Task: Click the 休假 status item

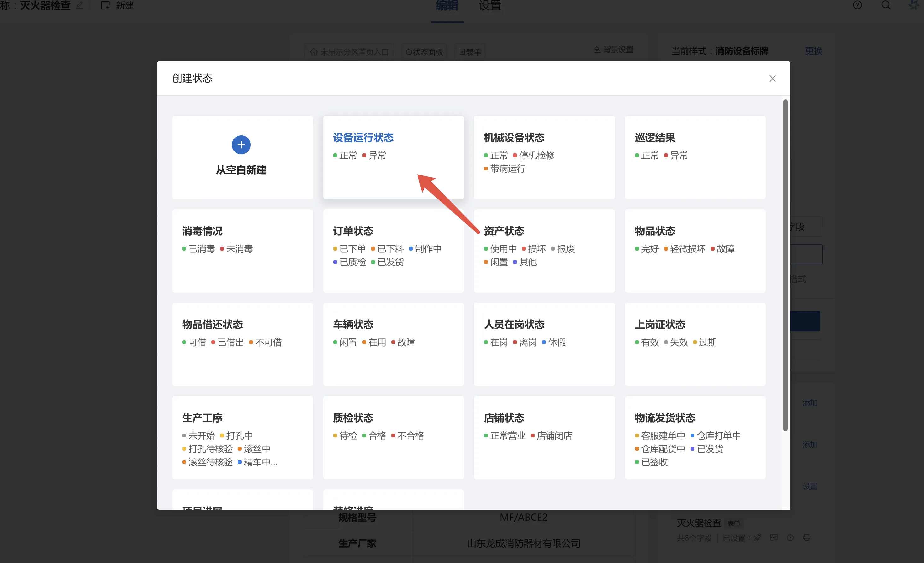Action: coord(554,342)
